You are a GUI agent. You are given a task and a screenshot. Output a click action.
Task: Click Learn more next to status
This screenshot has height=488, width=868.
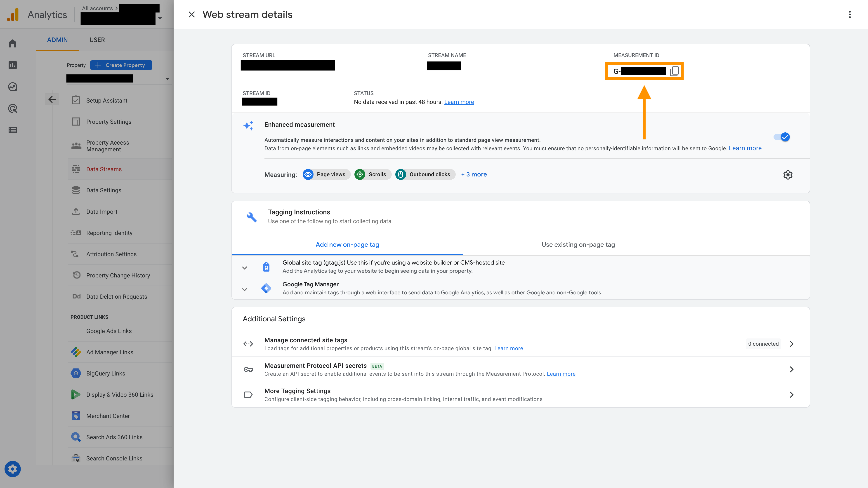pos(459,102)
